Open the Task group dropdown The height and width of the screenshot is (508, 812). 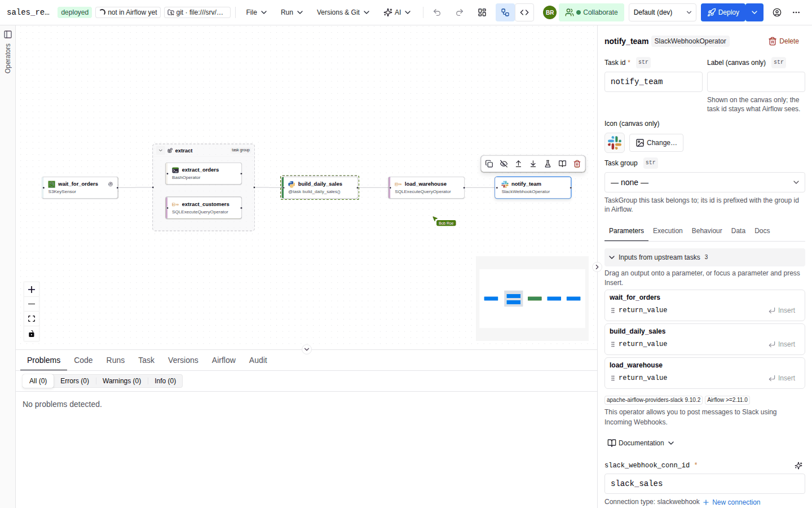pyautogui.click(x=704, y=182)
